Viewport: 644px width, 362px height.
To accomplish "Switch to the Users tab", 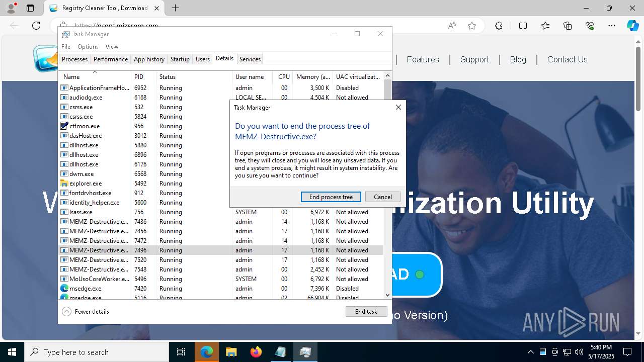I will click(x=203, y=59).
